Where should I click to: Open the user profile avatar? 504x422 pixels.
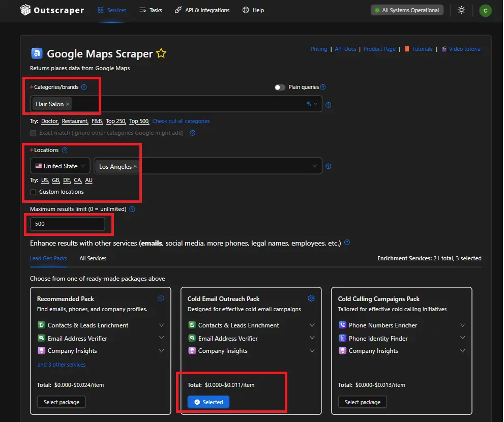485,10
